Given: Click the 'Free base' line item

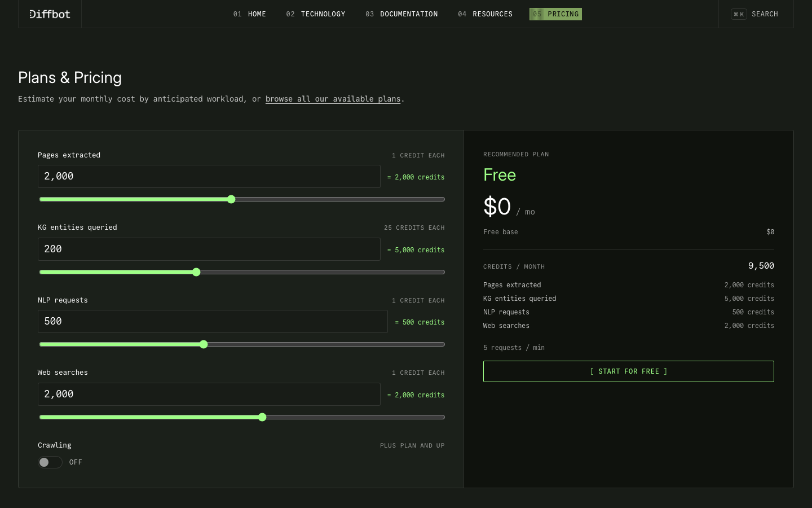Looking at the screenshot, I should (629, 232).
